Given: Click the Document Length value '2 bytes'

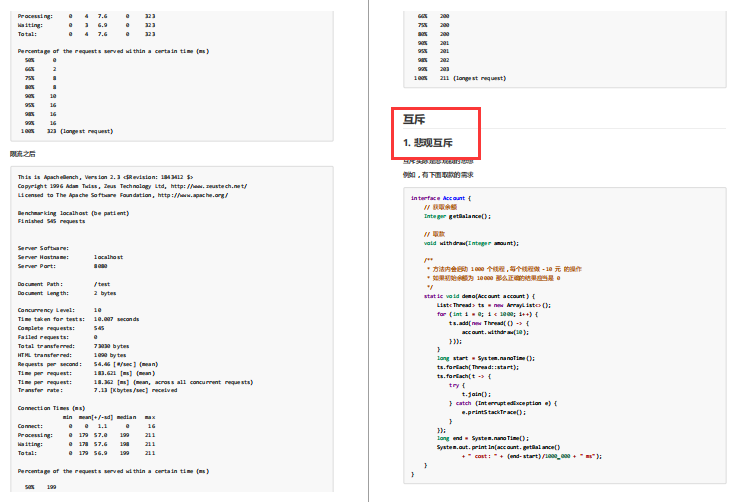Looking at the screenshot, I should tap(105, 293).
